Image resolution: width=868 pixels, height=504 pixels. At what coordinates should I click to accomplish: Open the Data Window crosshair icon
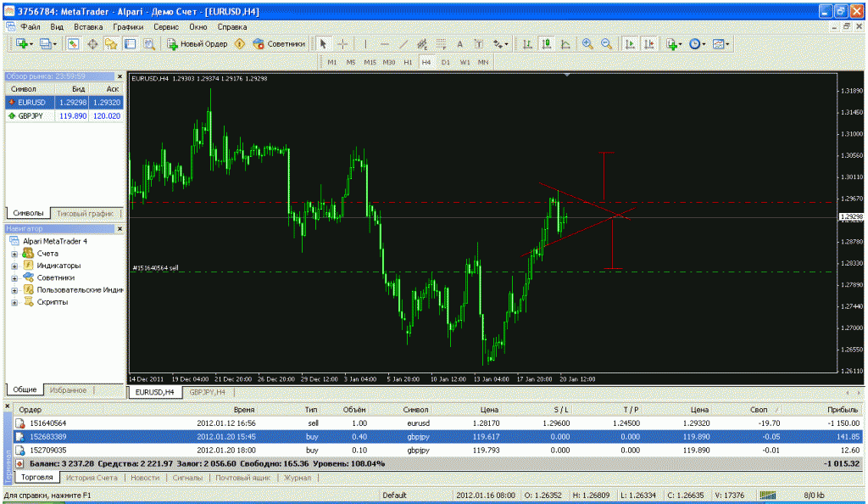92,43
